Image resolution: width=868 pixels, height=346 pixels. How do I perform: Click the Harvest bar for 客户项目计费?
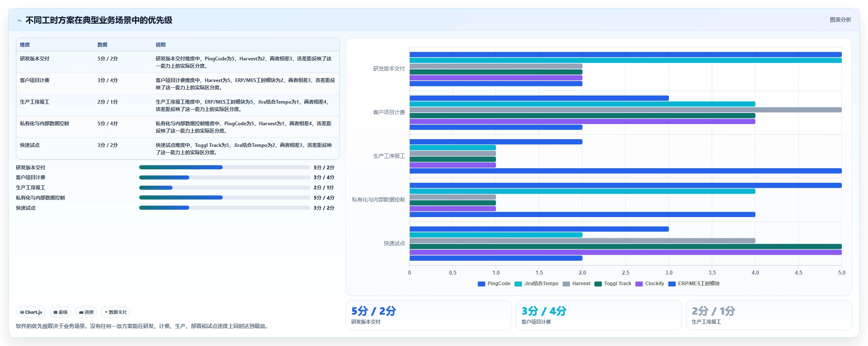point(626,110)
